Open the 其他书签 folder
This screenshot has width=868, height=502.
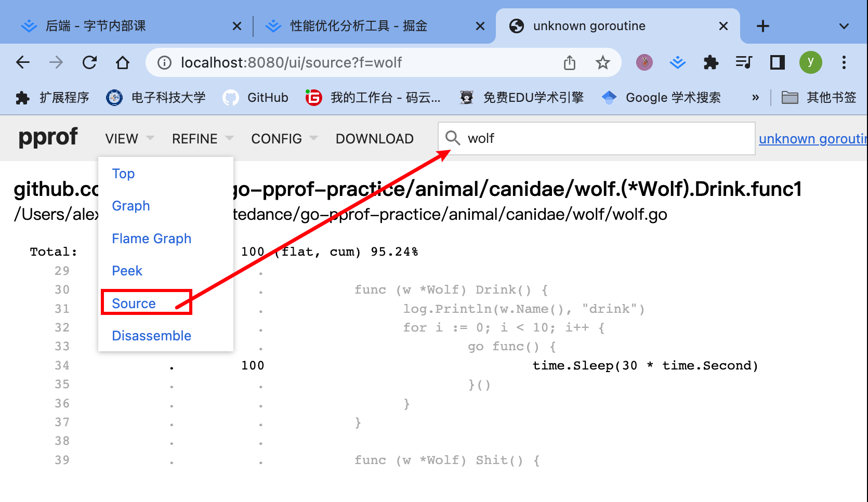click(819, 98)
